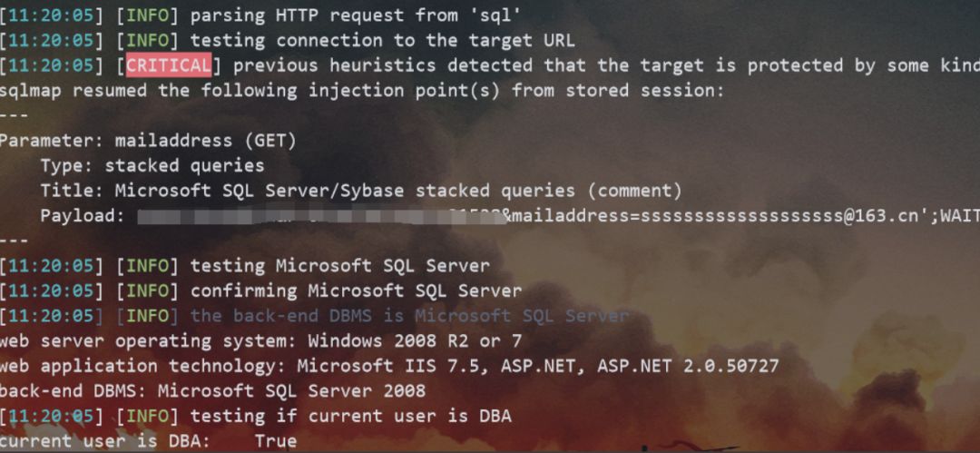Image resolution: width=980 pixels, height=453 pixels.
Task: Click the 'Parameter: mailaddress (GET)' line
Action: coord(148,141)
